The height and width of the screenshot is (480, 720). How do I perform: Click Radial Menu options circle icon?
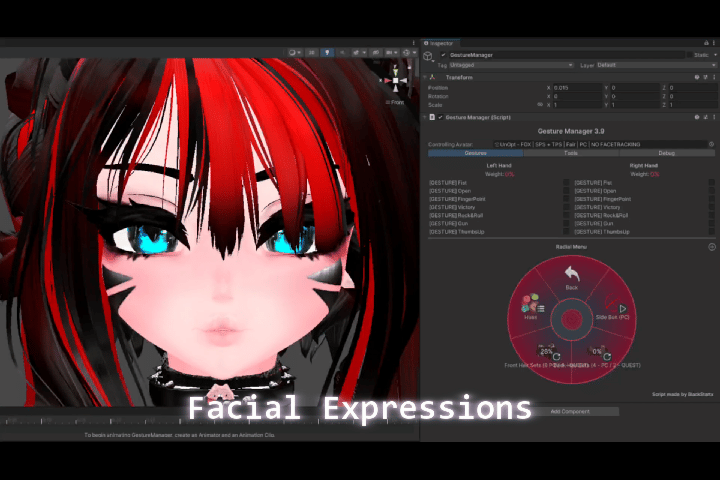pyautogui.click(x=712, y=247)
